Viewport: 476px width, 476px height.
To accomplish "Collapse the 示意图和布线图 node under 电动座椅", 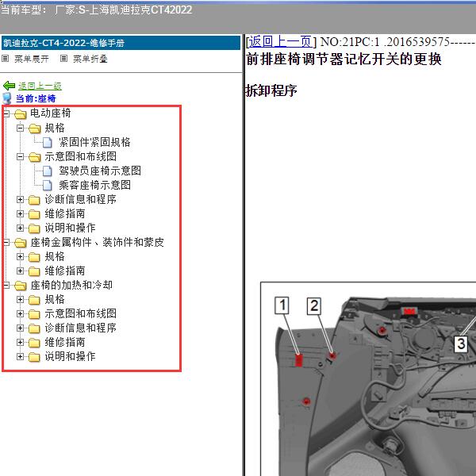I will (x=21, y=157).
